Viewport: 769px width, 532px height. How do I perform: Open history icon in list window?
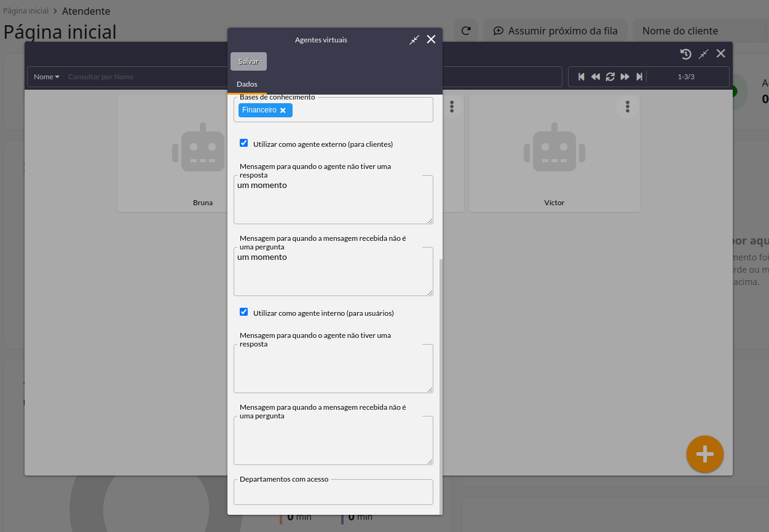[x=686, y=54]
